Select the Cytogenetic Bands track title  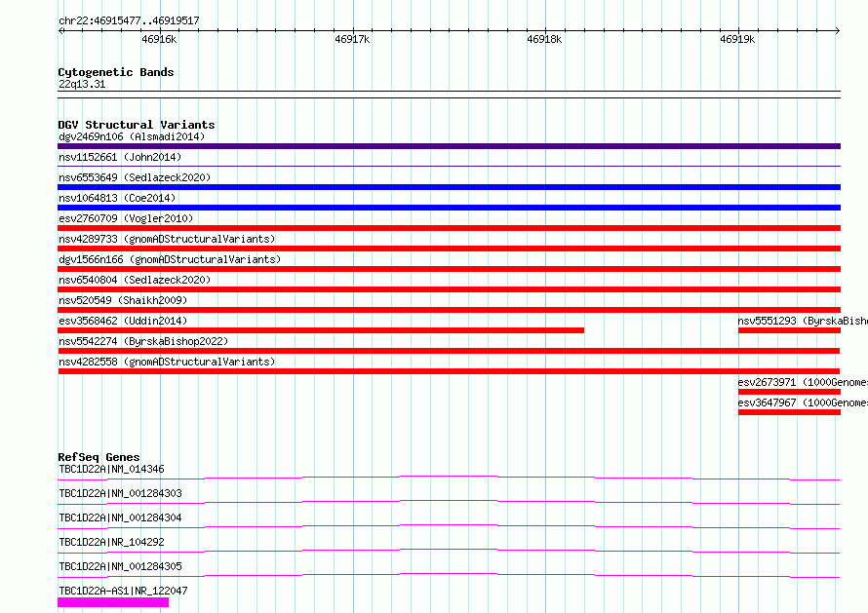[116, 72]
